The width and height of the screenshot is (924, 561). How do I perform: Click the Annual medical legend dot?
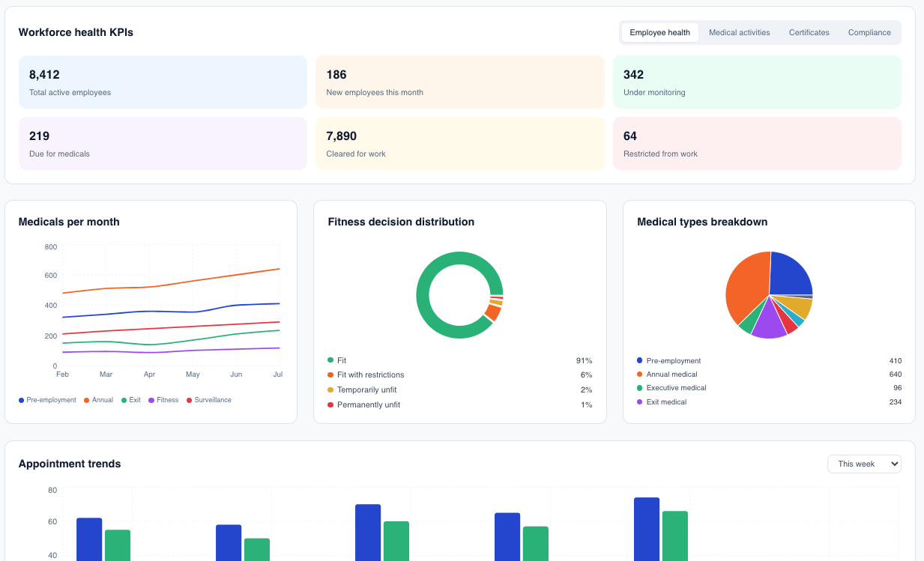point(639,374)
